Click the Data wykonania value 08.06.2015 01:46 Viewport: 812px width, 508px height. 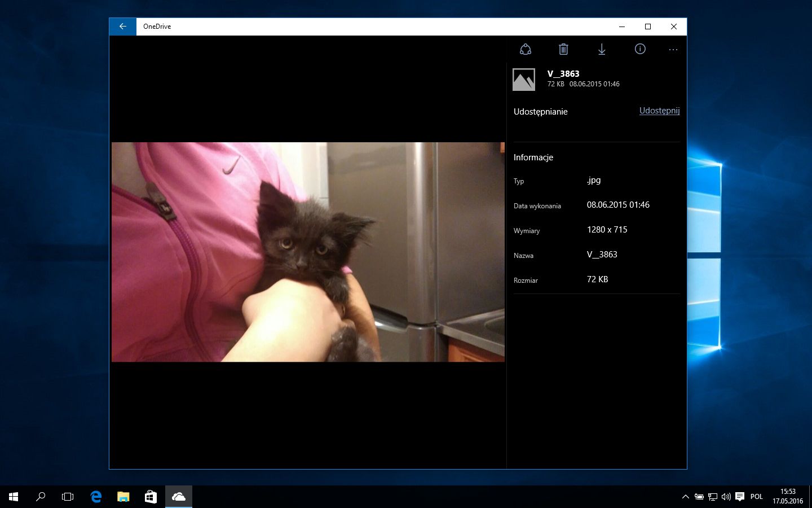[x=618, y=205]
